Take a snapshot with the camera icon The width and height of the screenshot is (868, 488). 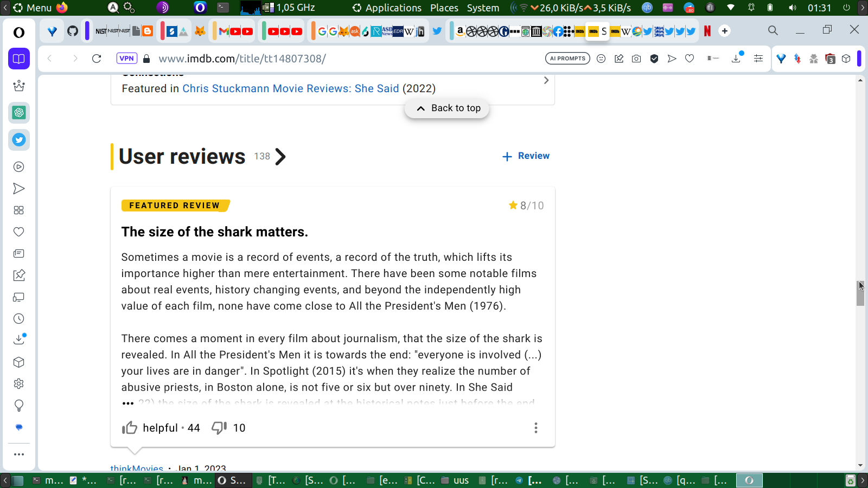tap(636, 59)
